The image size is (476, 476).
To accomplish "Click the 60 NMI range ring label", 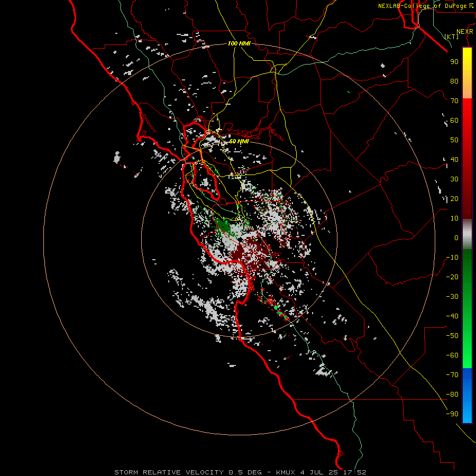I will (x=239, y=141).
